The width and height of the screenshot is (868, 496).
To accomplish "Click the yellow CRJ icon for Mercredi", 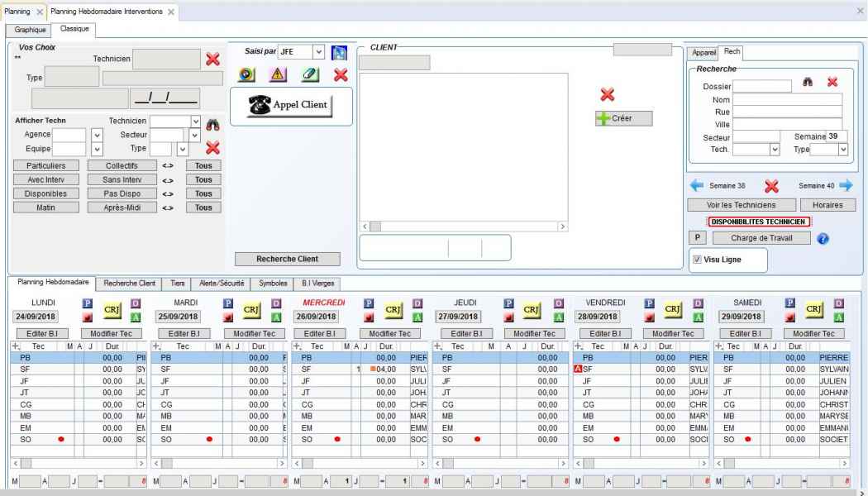I will [393, 310].
